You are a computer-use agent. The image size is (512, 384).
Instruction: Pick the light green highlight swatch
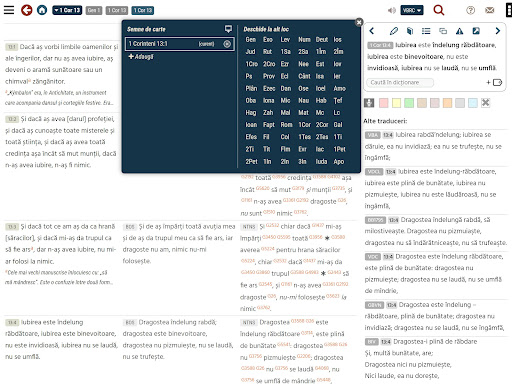click(409, 103)
